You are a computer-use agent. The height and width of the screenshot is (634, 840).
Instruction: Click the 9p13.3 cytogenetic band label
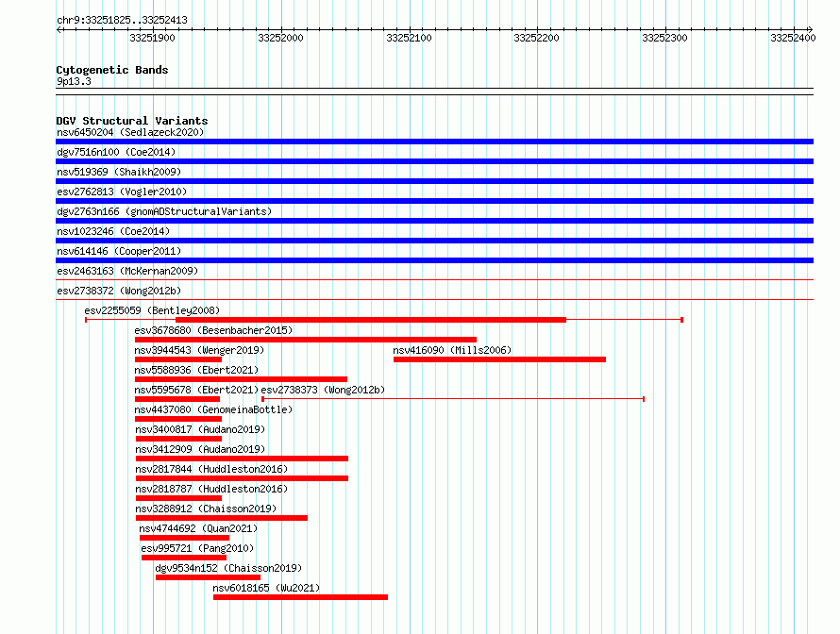click(x=74, y=82)
